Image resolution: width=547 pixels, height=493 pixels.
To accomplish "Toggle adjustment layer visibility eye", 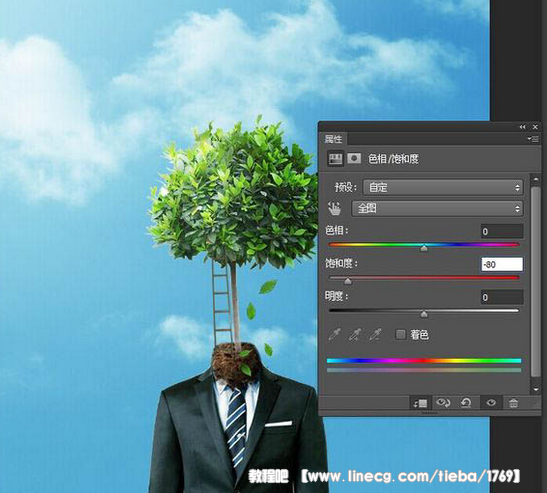I will click(491, 403).
